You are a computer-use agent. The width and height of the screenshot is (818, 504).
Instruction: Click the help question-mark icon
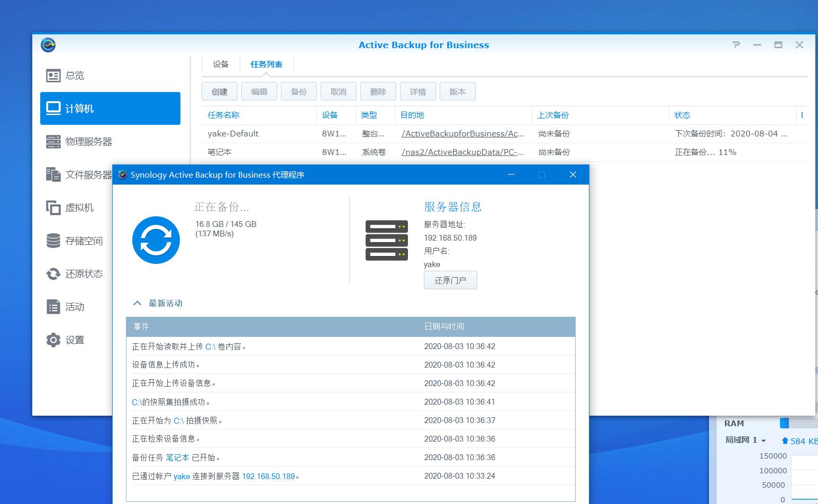pyautogui.click(x=736, y=45)
